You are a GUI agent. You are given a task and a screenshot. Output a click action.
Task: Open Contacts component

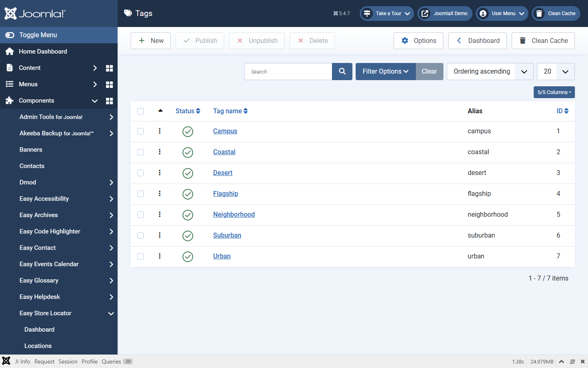point(32,166)
